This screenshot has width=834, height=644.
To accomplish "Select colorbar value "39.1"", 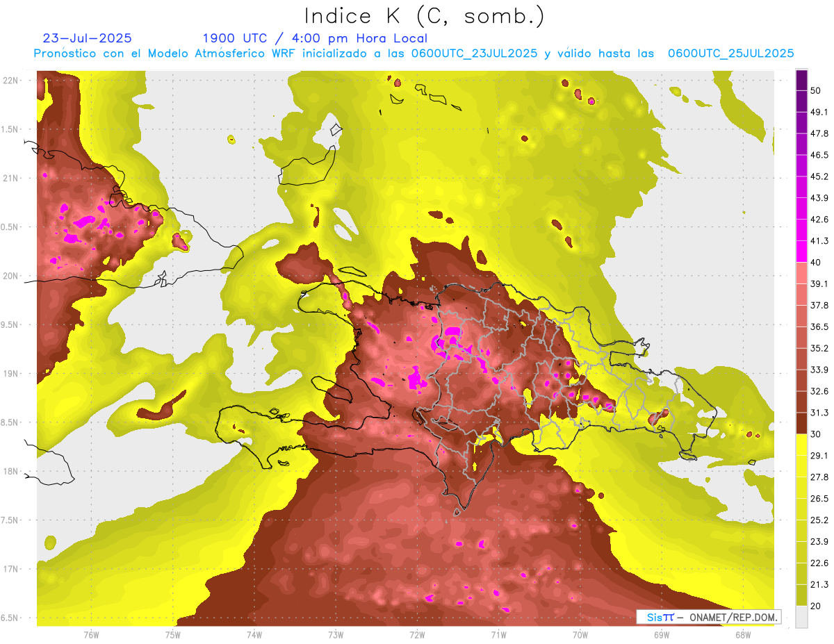I will point(820,284).
